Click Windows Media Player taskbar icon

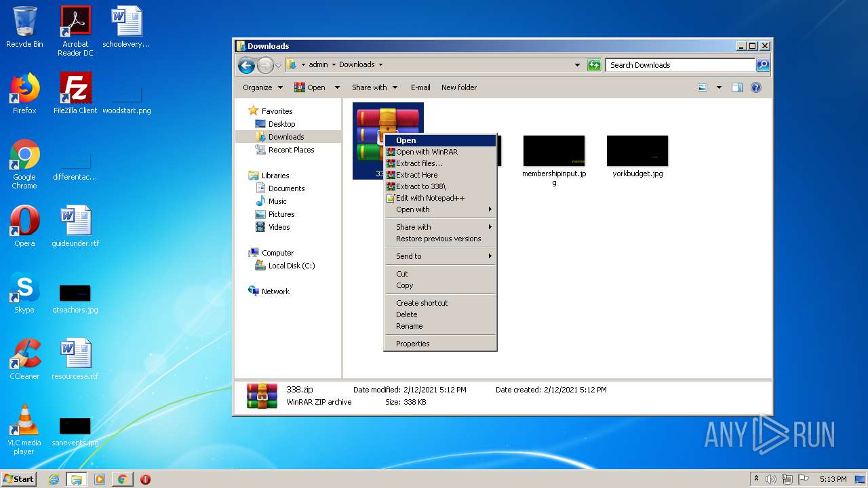(x=100, y=479)
